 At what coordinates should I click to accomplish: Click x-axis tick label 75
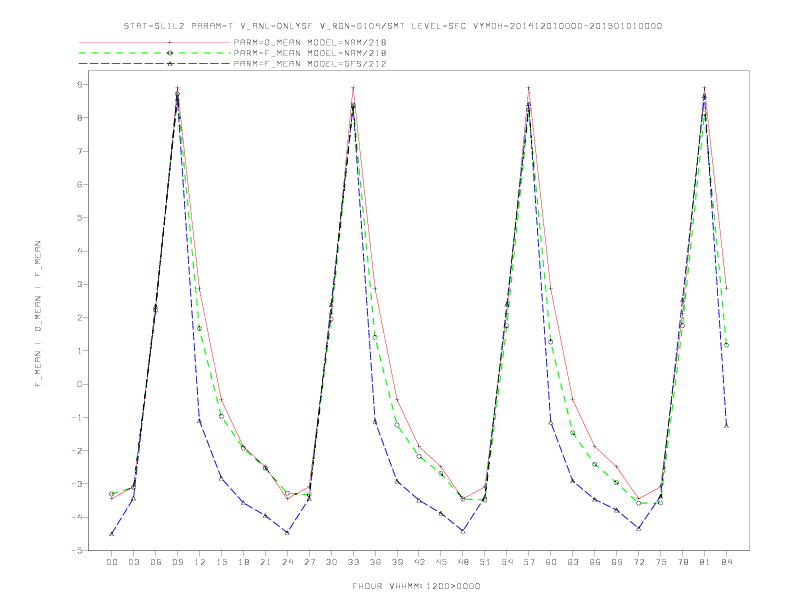click(661, 562)
